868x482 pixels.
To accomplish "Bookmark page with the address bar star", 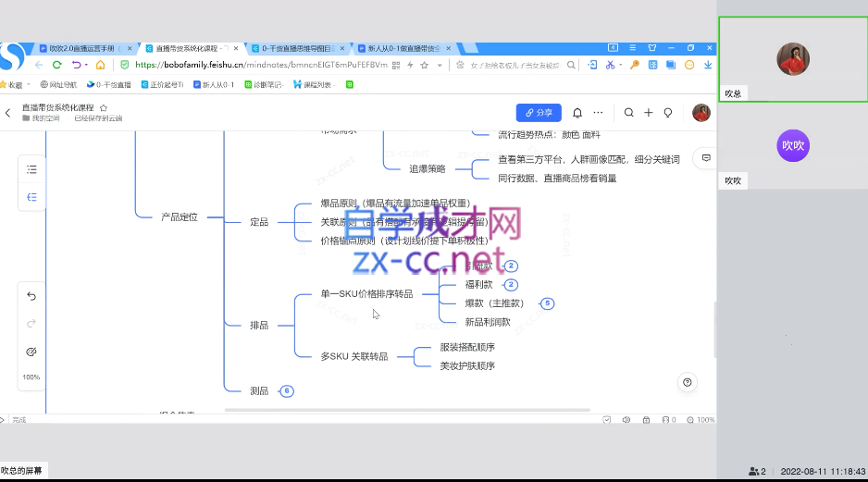I will (x=425, y=66).
